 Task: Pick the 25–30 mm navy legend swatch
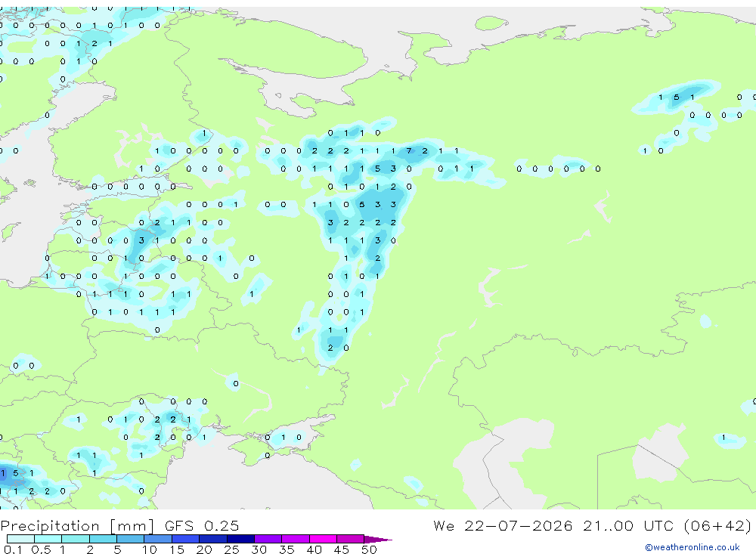(x=240, y=539)
